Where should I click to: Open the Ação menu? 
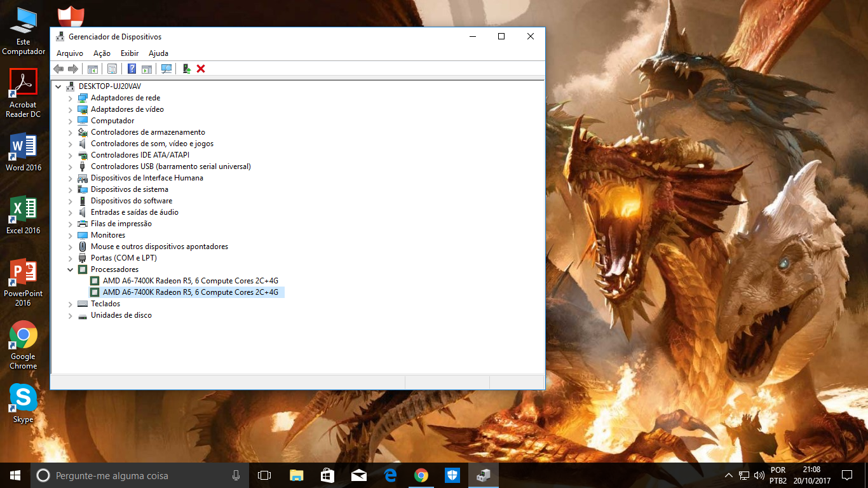click(x=102, y=53)
